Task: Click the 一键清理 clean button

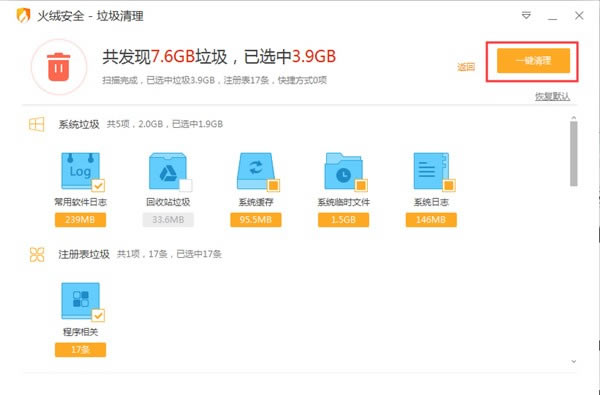Action: pyautogui.click(x=533, y=60)
